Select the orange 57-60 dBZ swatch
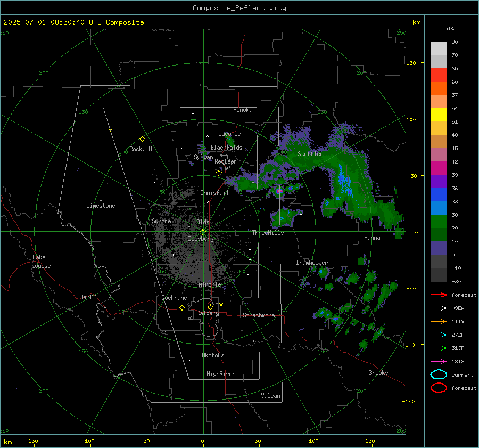 439,88
